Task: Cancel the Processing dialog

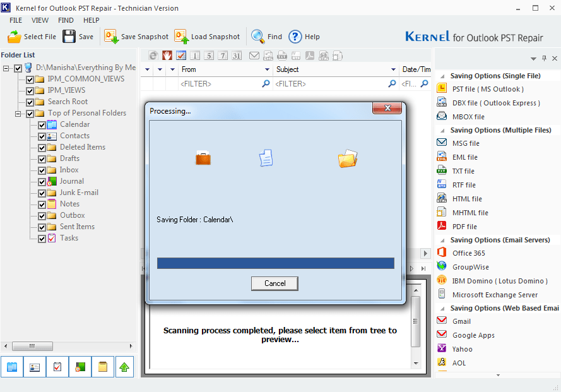Action: coord(275,283)
